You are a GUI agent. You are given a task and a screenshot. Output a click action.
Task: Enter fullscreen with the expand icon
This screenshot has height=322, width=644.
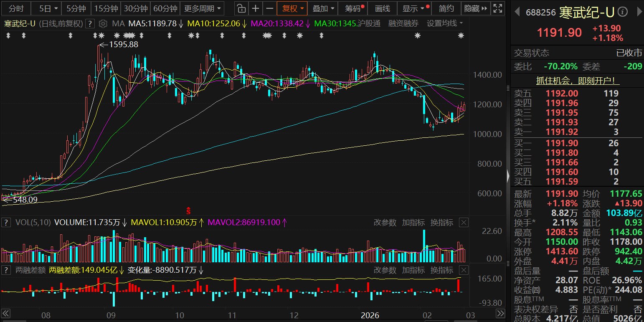coord(497,8)
